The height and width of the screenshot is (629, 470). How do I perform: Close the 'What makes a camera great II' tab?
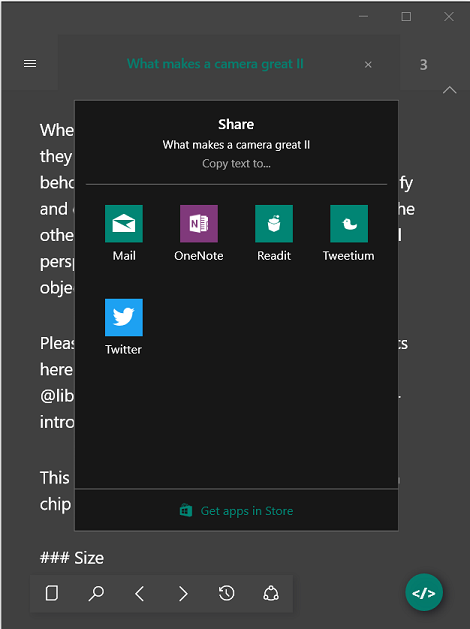368,65
